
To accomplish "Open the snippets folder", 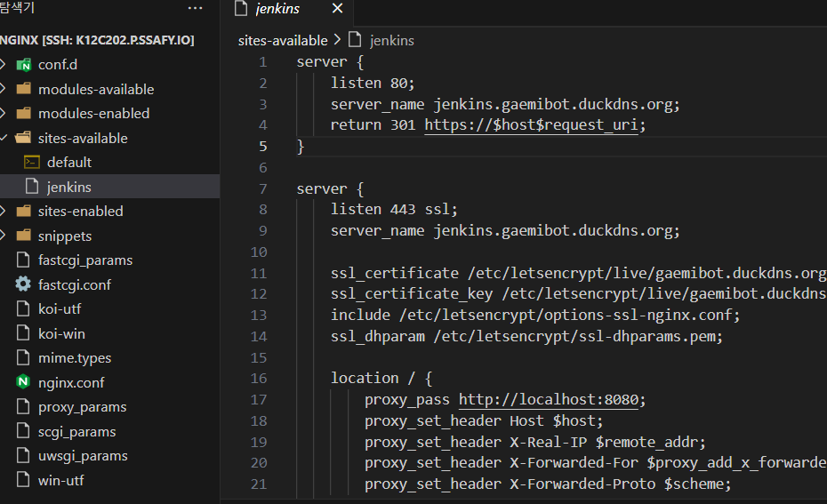I will (x=65, y=236).
